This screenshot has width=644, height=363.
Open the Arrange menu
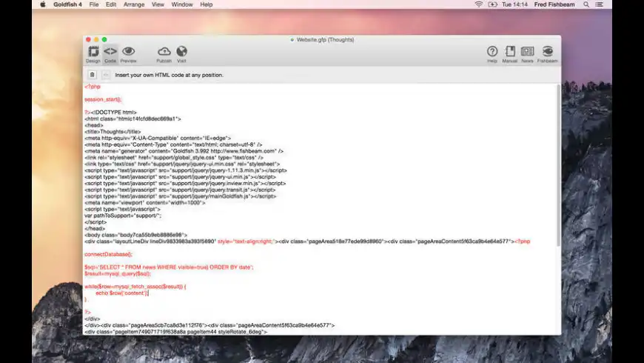tap(134, 4)
